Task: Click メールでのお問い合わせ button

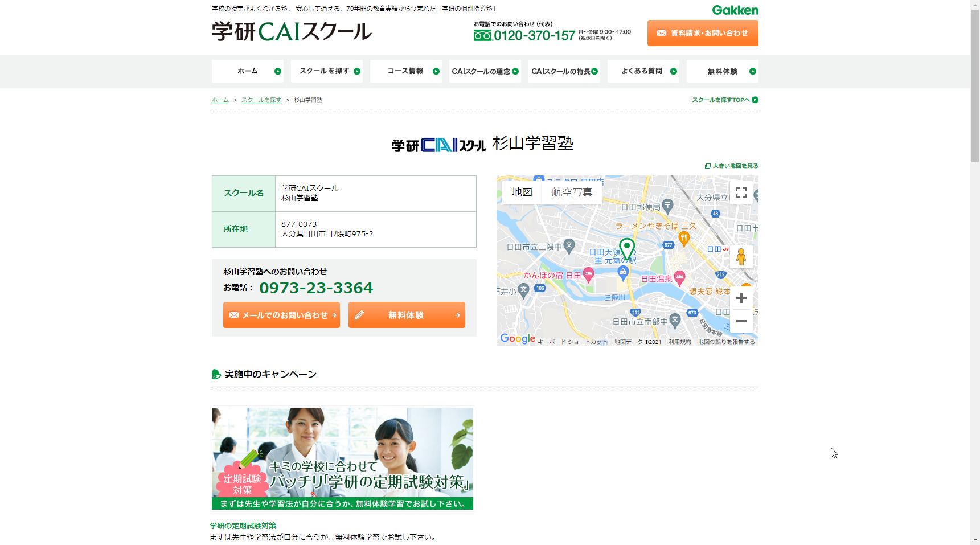Action: 281,315
